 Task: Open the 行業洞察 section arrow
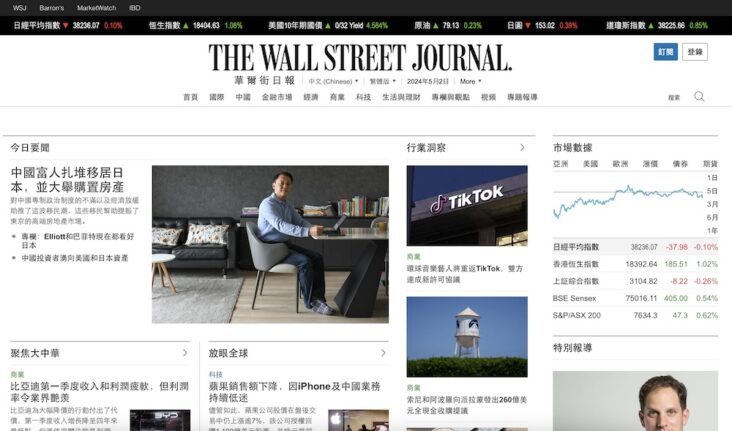click(522, 148)
